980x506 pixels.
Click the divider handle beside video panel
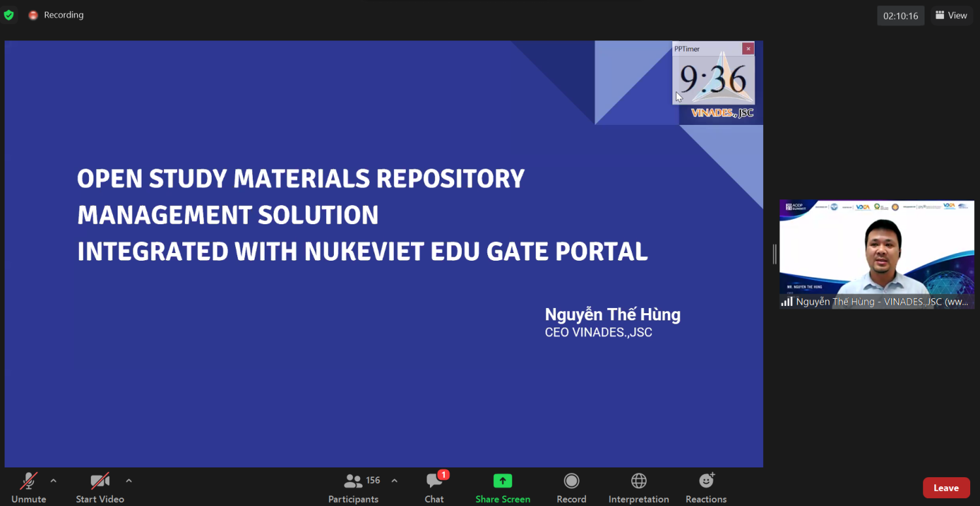click(775, 254)
